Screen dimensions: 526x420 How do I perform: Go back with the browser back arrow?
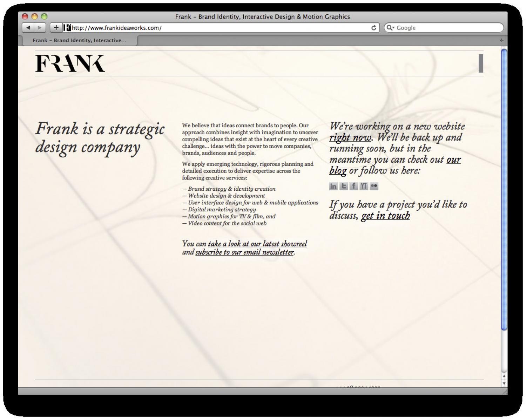pos(28,28)
